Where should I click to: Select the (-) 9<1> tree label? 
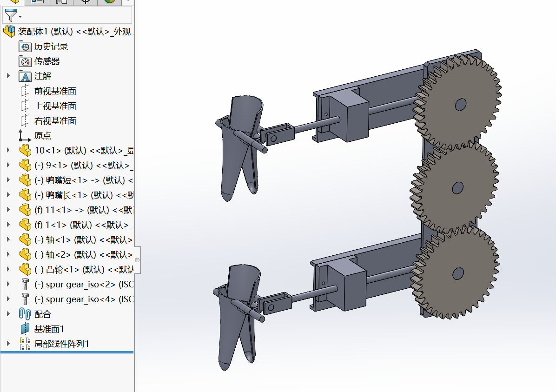click(84, 166)
